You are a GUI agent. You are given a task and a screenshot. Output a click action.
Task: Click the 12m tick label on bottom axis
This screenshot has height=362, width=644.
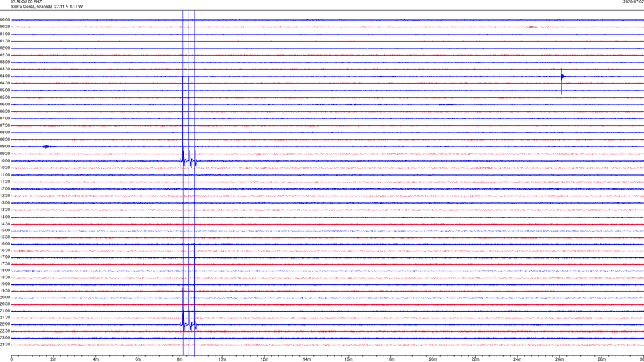tap(264, 359)
